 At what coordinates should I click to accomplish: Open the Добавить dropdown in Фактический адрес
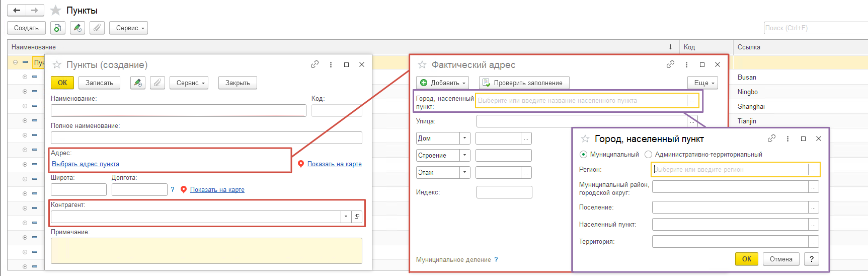pyautogui.click(x=442, y=83)
